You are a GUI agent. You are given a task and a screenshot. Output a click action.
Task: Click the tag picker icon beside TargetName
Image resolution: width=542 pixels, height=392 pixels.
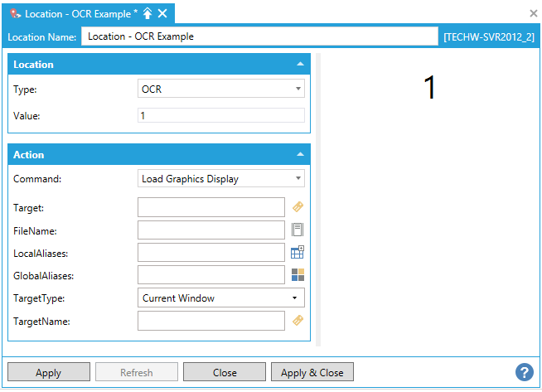[298, 321]
